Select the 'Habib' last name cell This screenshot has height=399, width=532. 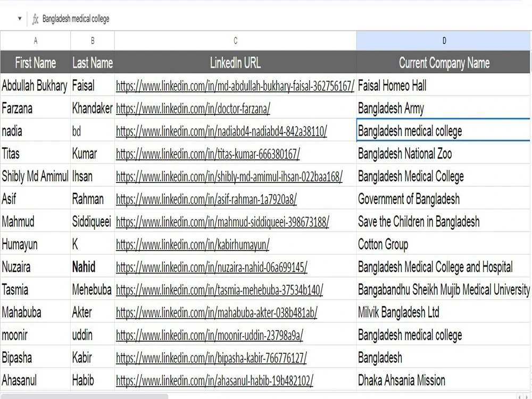(x=92, y=380)
